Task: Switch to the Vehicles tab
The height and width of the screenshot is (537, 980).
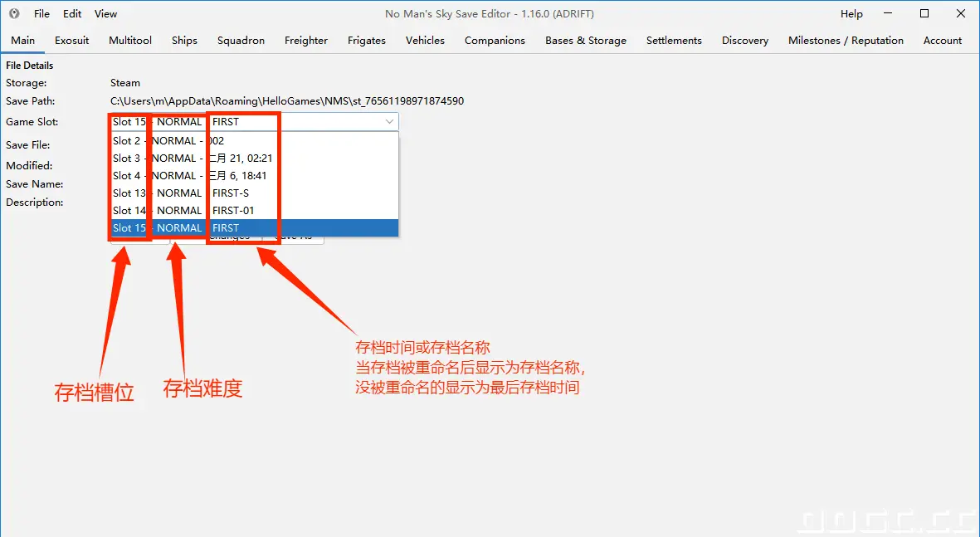Action: (425, 40)
